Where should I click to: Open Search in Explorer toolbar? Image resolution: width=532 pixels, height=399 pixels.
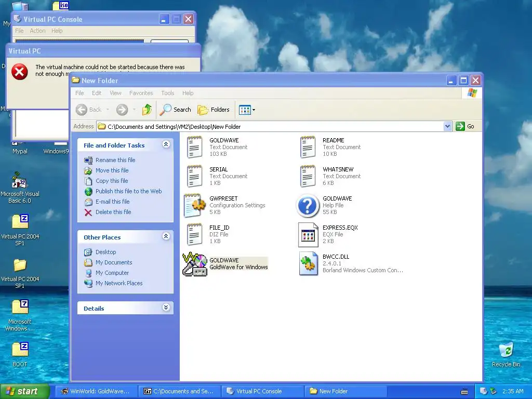[x=176, y=110]
